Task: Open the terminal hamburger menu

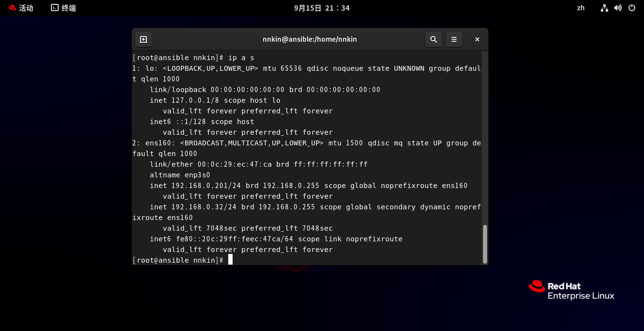Action: [454, 39]
